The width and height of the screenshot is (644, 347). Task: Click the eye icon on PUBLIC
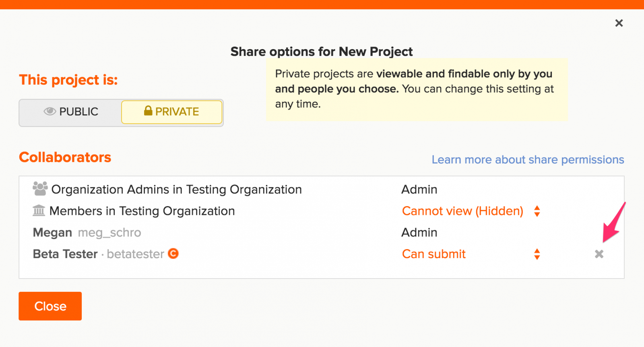[x=50, y=112]
